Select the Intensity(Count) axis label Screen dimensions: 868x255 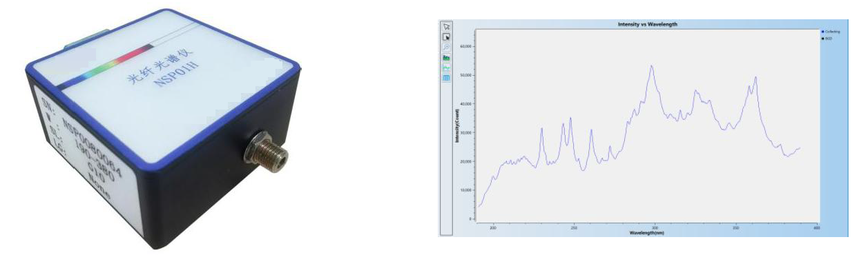(x=457, y=125)
